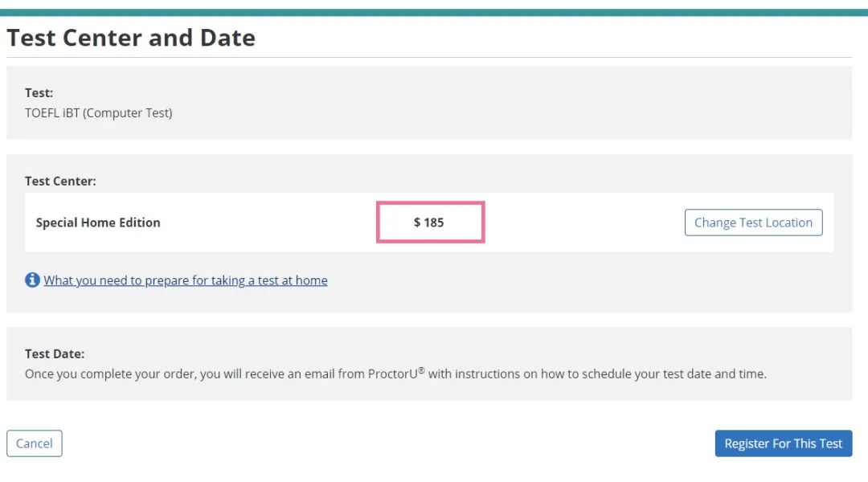Click the registered trademark symbol after ProctorU
Image resolution: width=868 pixels, height=482 pixels.
pos(421,370)
